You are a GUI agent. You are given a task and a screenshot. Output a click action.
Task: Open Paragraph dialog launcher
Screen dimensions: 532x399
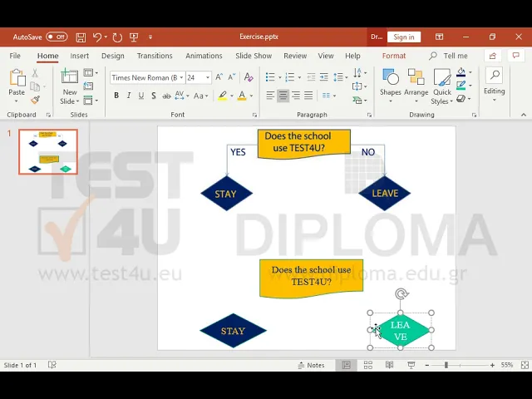pyautogui.click(x=369, y=115)
